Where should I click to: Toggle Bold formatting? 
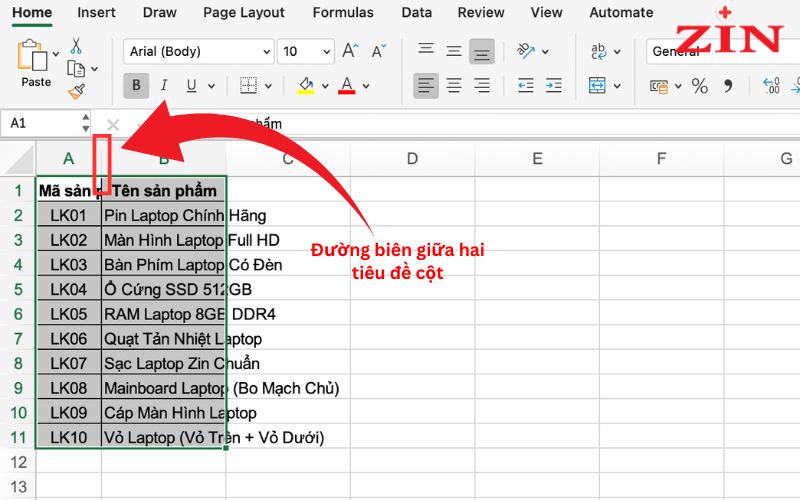136,85
